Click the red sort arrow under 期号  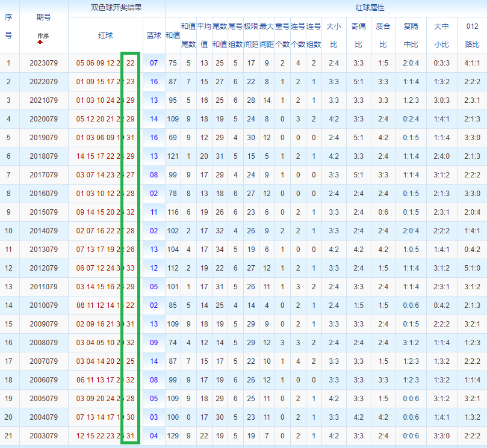pos(40,42)
